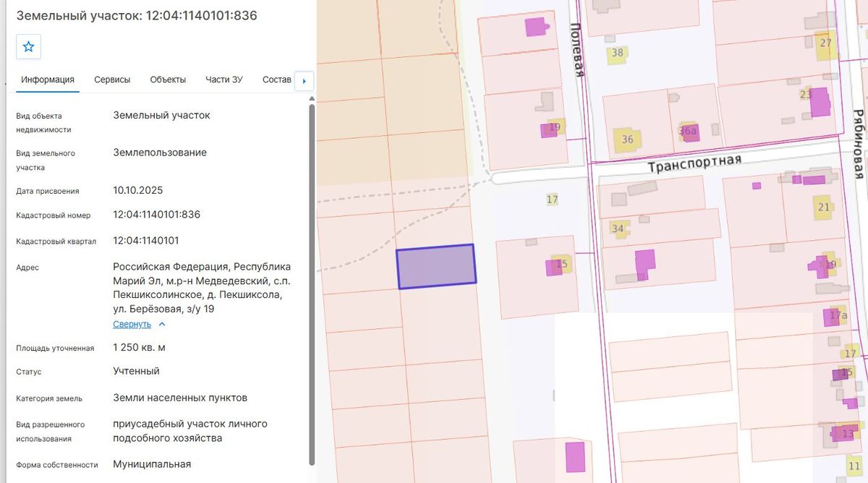The height and width of the screenshot is (483, 868).
Task: Click the Рябиновая street label
Action: (x=859, y=144)
